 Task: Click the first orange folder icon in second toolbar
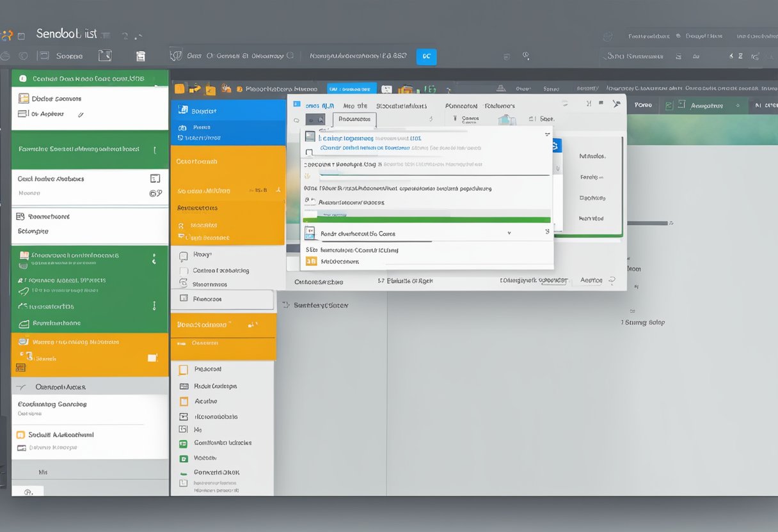180,90
